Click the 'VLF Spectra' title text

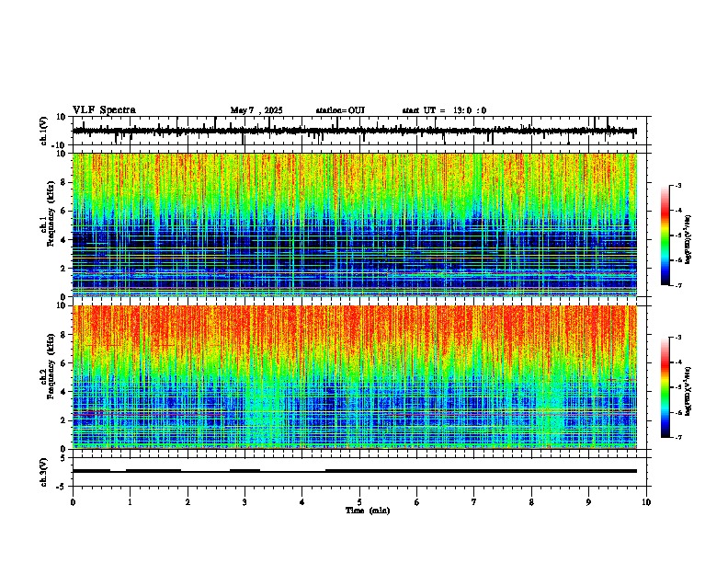click(104, 110)
